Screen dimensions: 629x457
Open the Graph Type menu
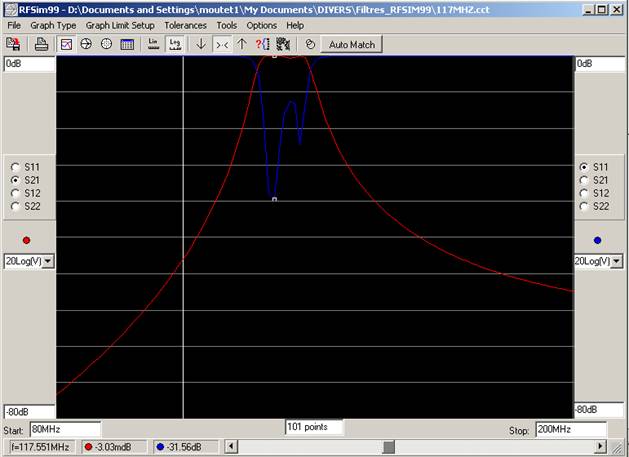tap(53, 25)
